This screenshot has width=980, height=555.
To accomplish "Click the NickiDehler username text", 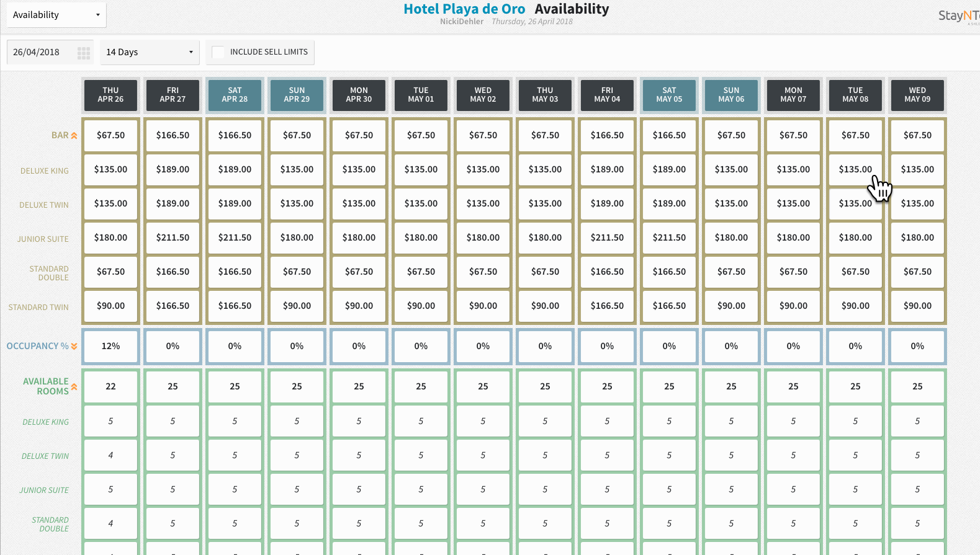I will [462, 22].
